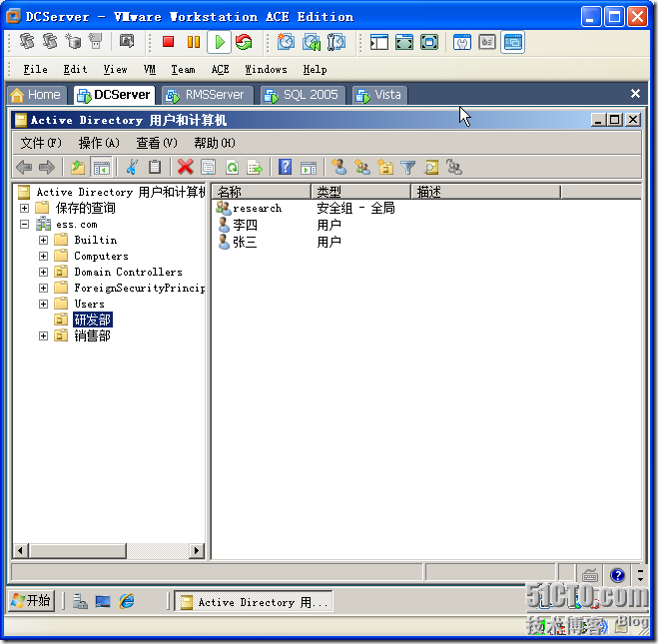The image size is (658, 644).
Task: Click the AD toolbar back arrow
Action: 24,168
